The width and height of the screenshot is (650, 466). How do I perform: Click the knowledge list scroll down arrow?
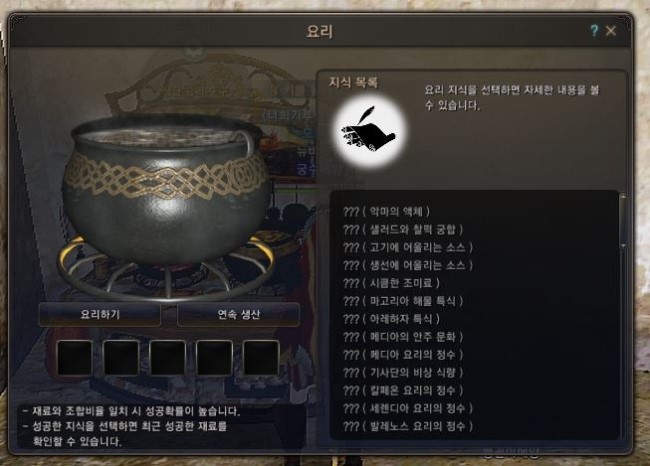[623, 246]
